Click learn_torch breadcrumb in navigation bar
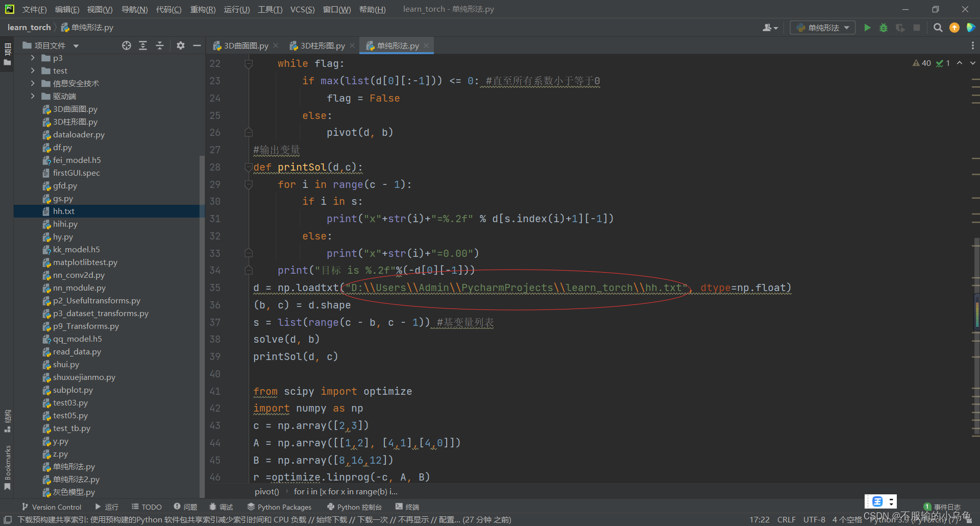Viewport: 980px width, 526px height. [29, 28]
